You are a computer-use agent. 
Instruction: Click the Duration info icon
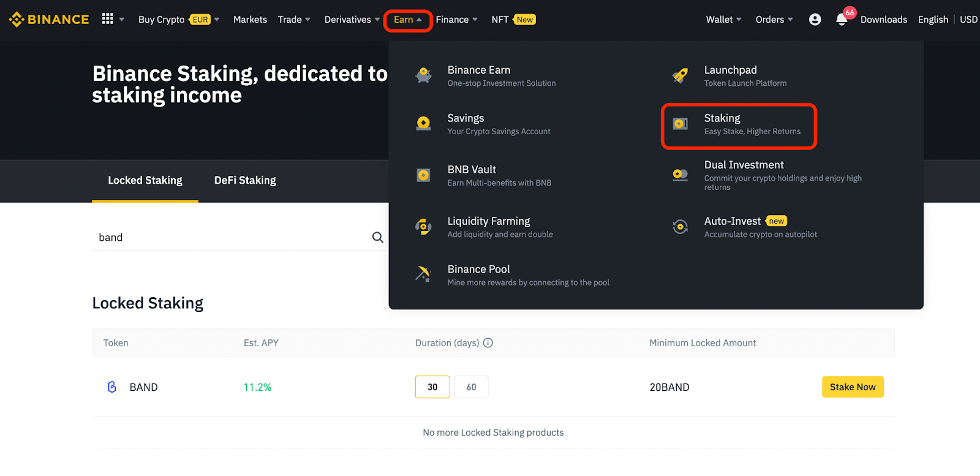488,343
